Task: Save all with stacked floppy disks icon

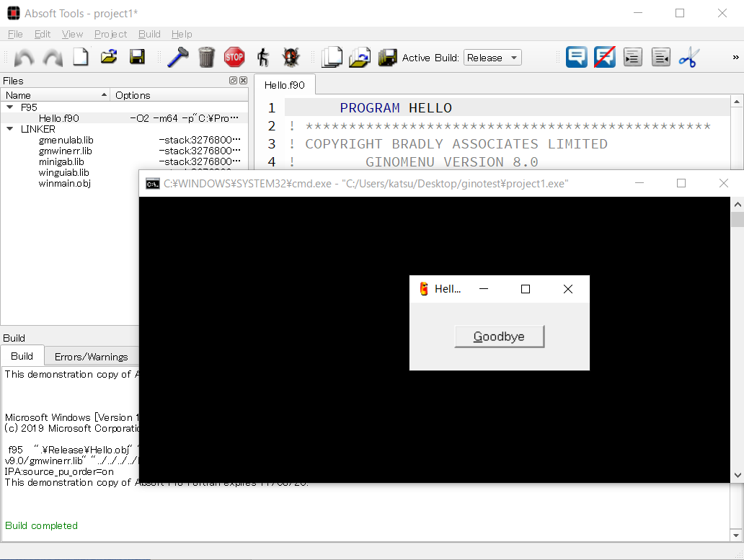Action: tap(387, 58)
